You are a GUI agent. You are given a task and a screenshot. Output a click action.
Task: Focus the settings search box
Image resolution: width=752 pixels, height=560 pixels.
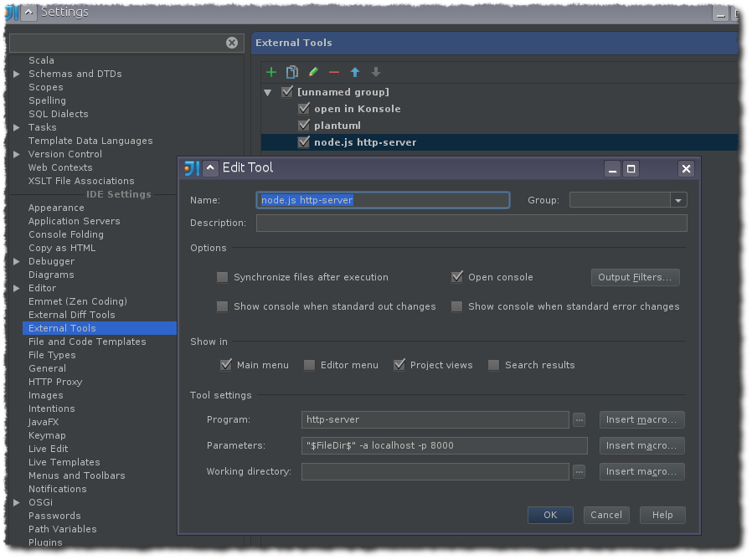pyautogui.click(x=117, y=44)
